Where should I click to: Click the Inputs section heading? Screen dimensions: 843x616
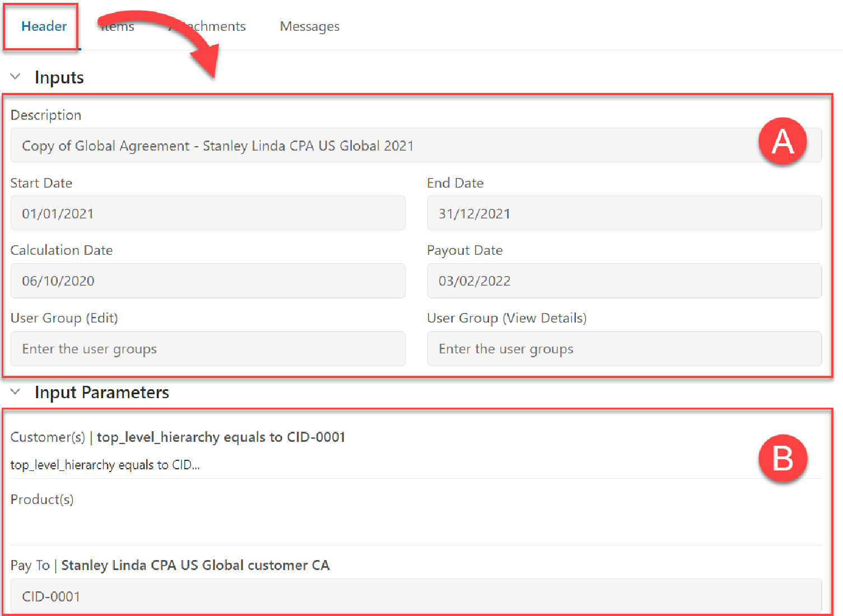tap(59, 77)
